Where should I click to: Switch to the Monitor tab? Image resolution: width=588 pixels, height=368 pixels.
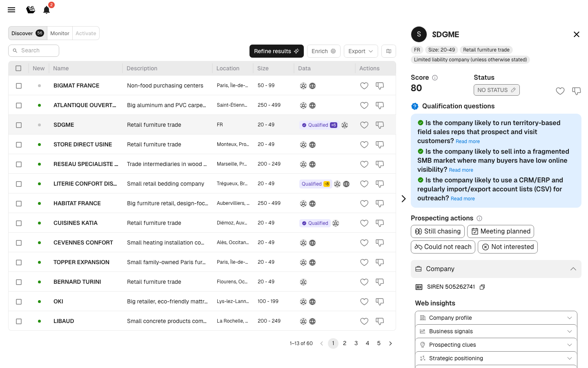point(60,34)
